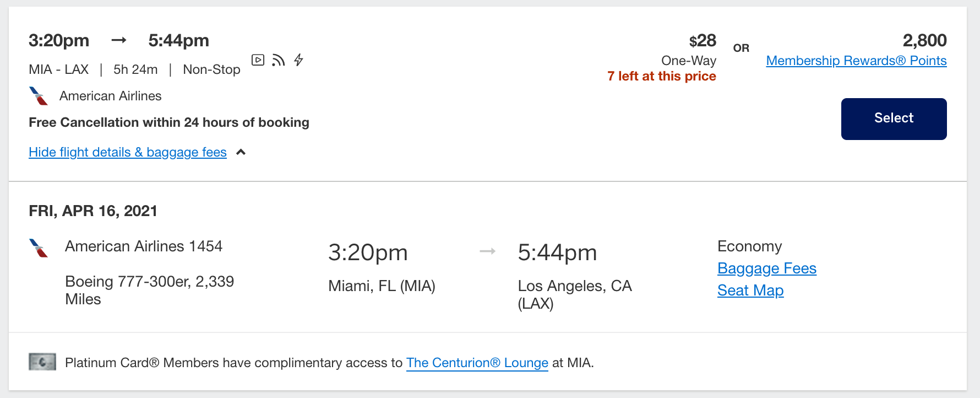Click the 7 left at this price warning
The image size is (980, 398).
pyautogui.click(x=661, y=76)
